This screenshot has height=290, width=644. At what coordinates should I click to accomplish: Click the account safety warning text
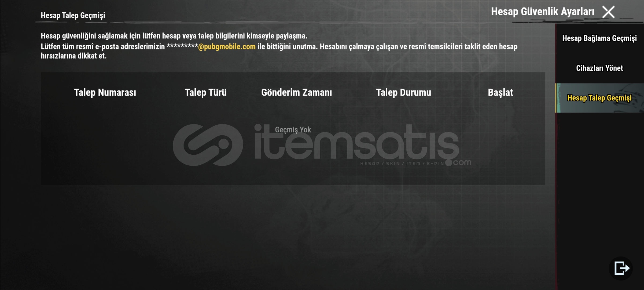coord(174,36)
